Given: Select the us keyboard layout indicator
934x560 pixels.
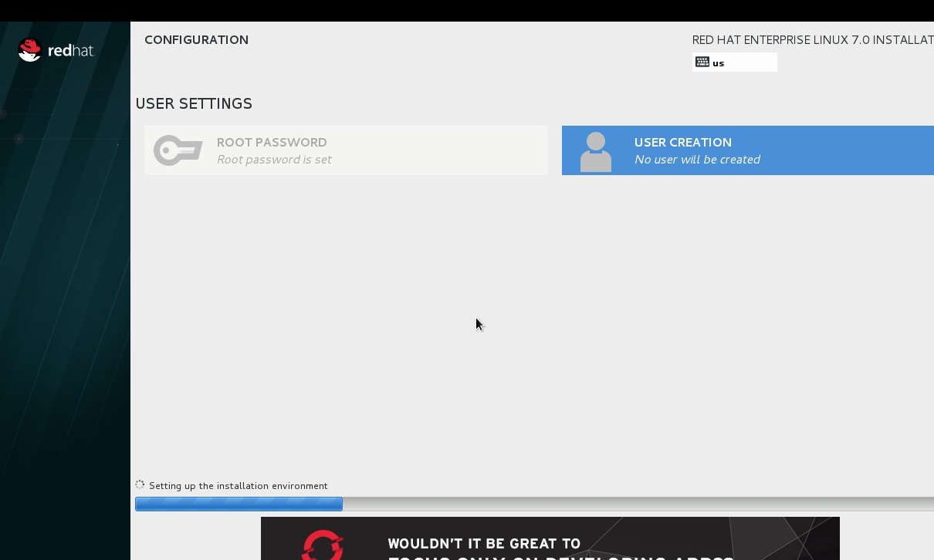Looking at the screenshot, I should 735,62.
